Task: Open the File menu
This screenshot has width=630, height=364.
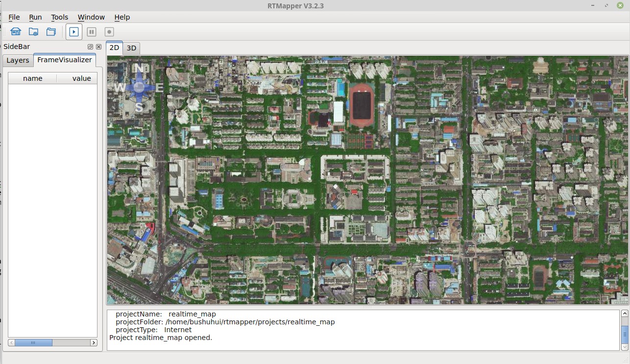Action: pos(14,17)
